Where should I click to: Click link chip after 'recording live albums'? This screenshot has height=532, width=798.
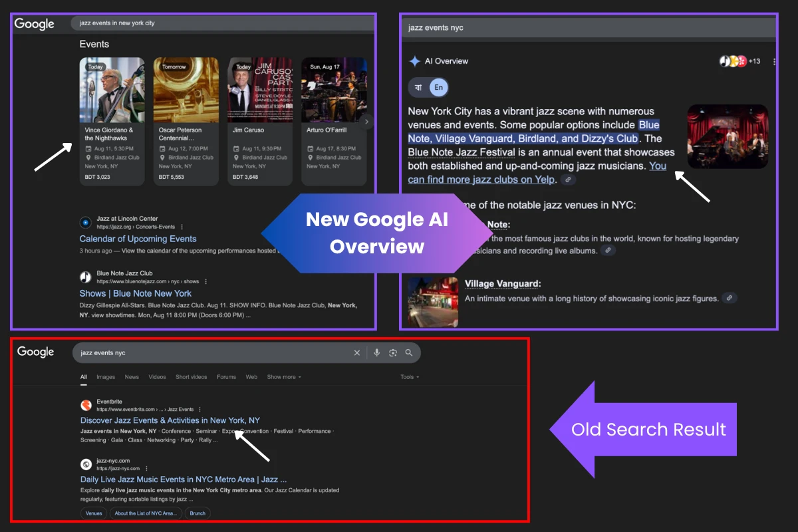coord(608,251)
